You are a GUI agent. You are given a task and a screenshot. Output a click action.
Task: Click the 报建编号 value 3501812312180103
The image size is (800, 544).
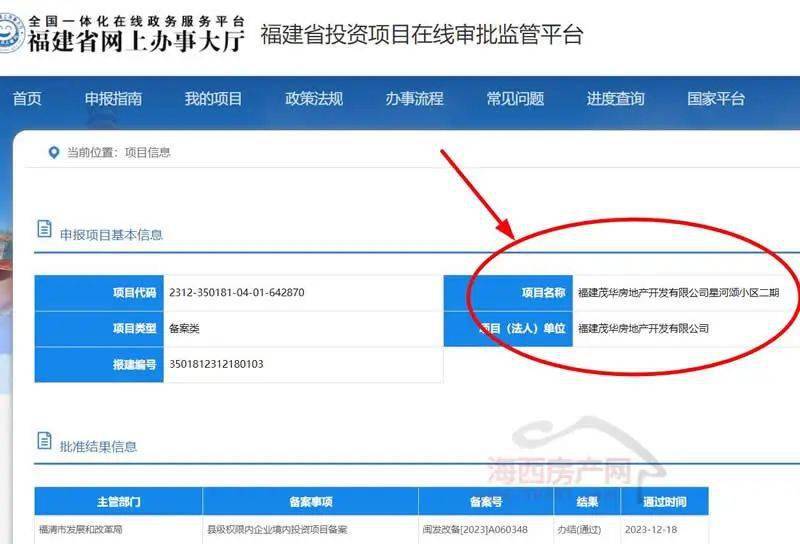pyautogui.click(x=216, y=364)
